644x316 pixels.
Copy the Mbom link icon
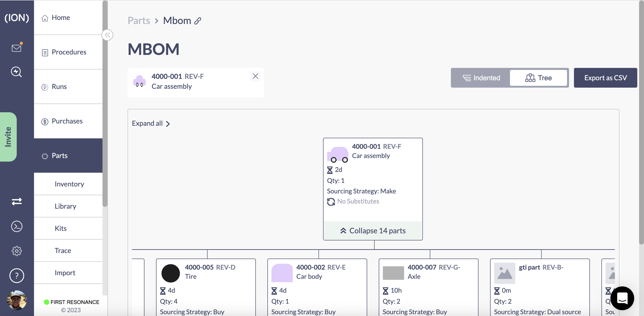[x=198, y=21]
